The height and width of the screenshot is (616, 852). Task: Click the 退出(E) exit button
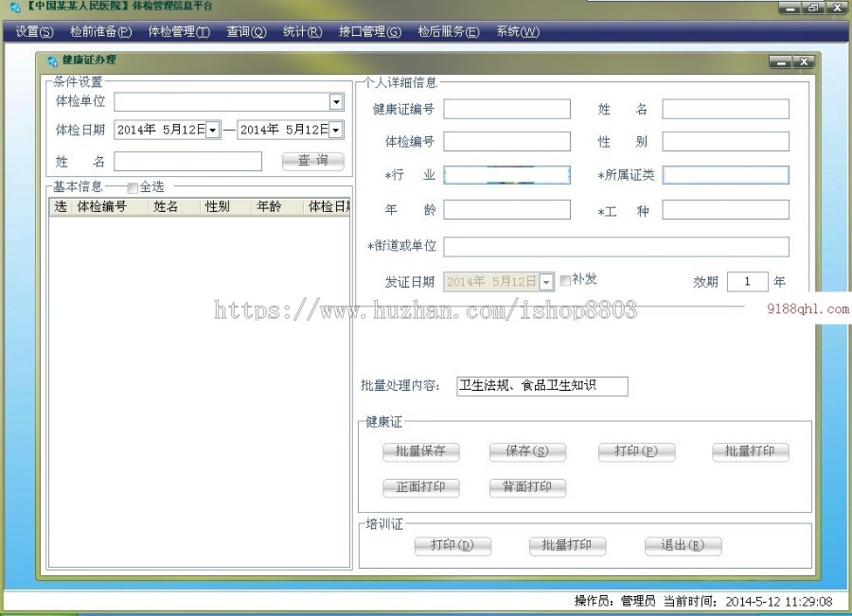coord(683,546)
